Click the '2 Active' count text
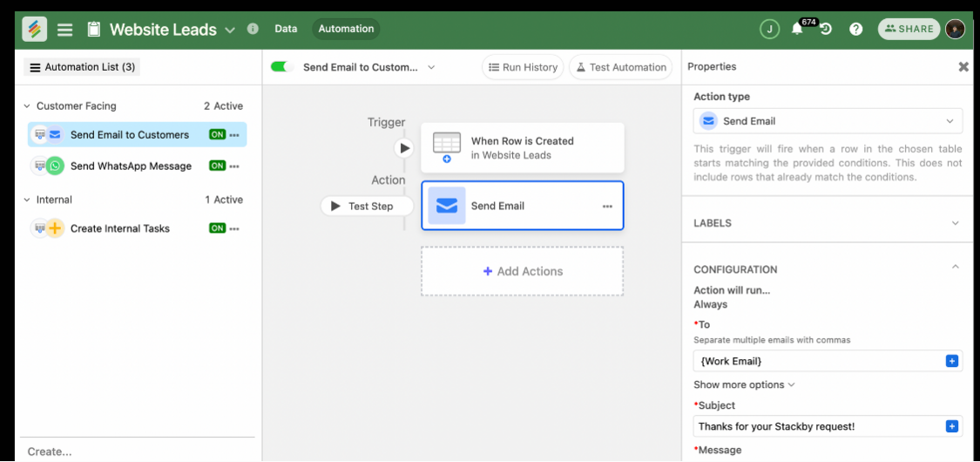The image size is (980, 462). pos(223,106)
